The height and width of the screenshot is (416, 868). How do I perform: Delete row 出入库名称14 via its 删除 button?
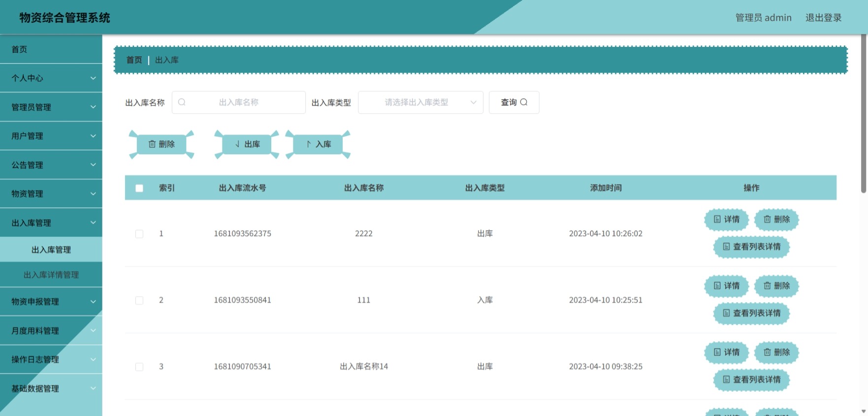(776, 352)
